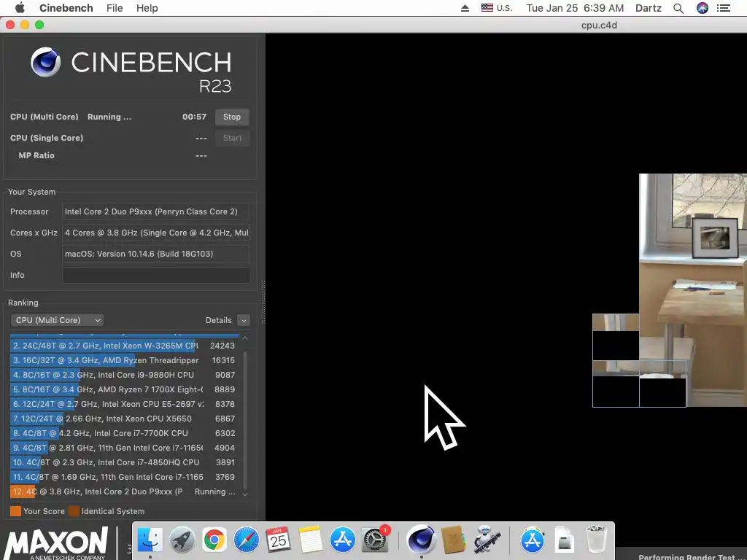The image size is (747, 560).
Task: Activate Siri from menu bar
Action: coord(703,8)
